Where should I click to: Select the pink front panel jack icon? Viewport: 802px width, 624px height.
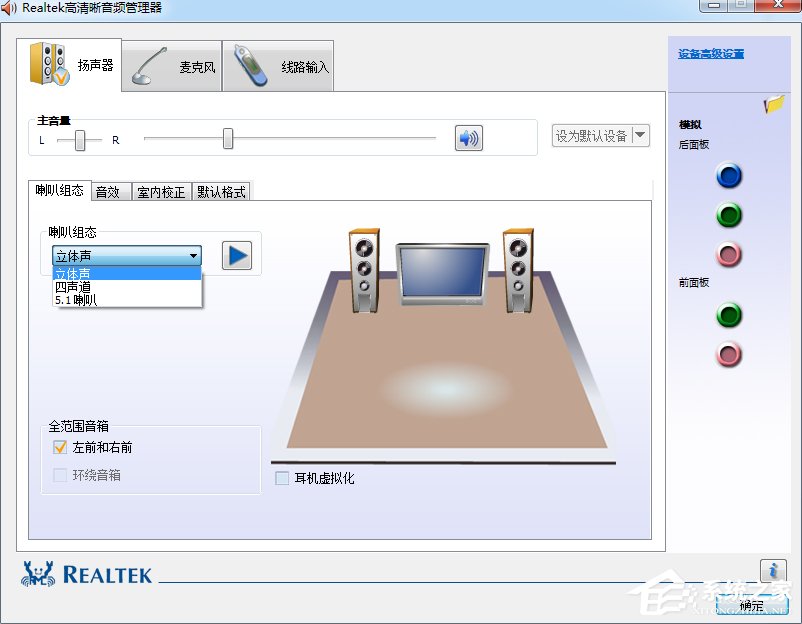click(729, 355)
